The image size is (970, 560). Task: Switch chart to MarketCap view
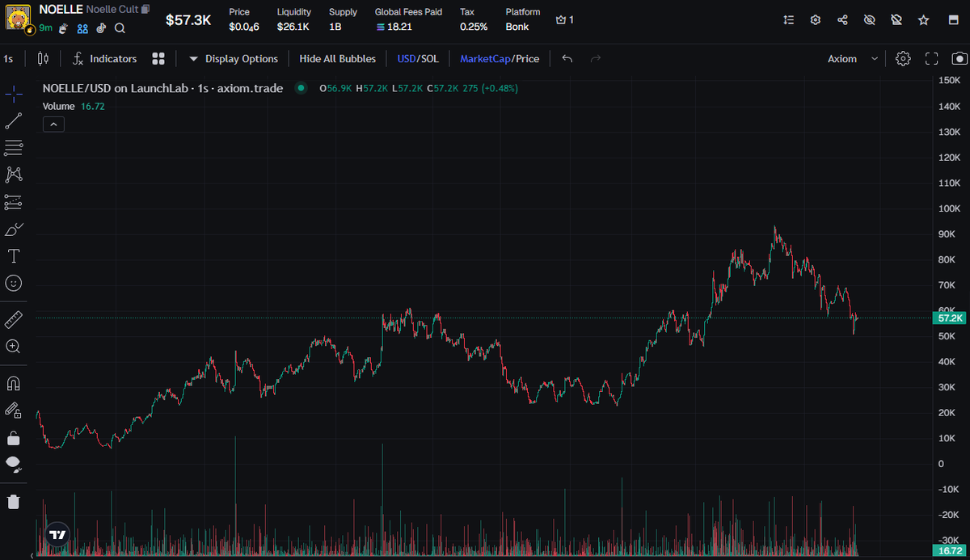pyautogui.click(x=484, y=59)
